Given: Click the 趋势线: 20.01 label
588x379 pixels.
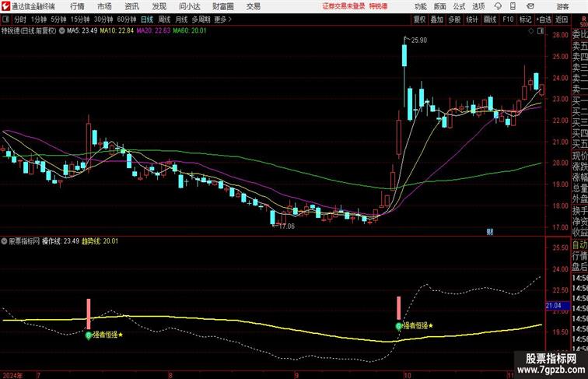Looking at the screenshot, I should pos(100,241).
